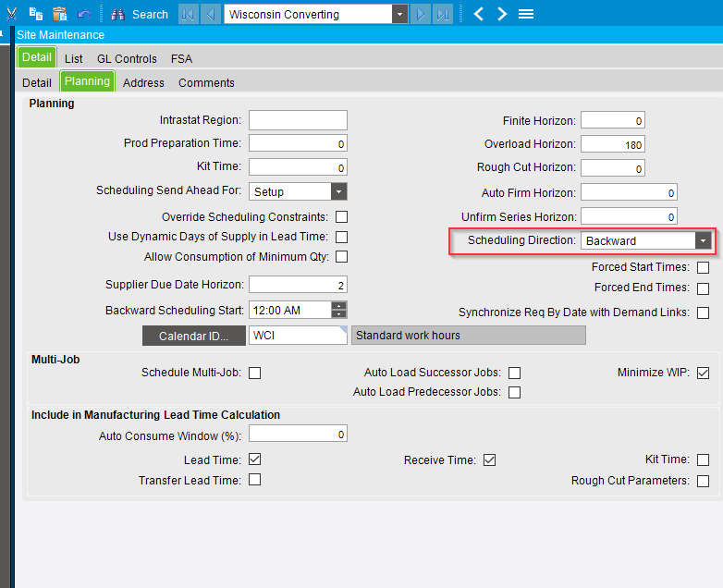Toggle Override Scheduling Constraints checkbox
The width and height of the screenshot is (723, 588).
342,216
